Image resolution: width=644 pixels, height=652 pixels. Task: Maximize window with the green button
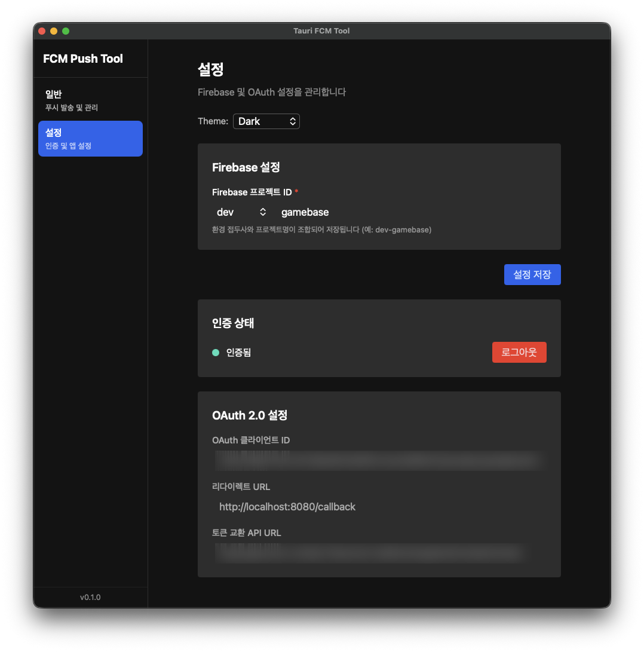[66, 30]
